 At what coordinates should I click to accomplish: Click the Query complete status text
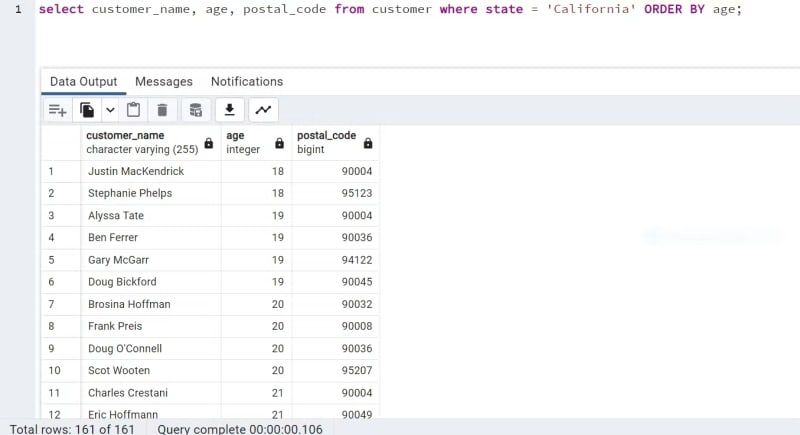(240, 429)
